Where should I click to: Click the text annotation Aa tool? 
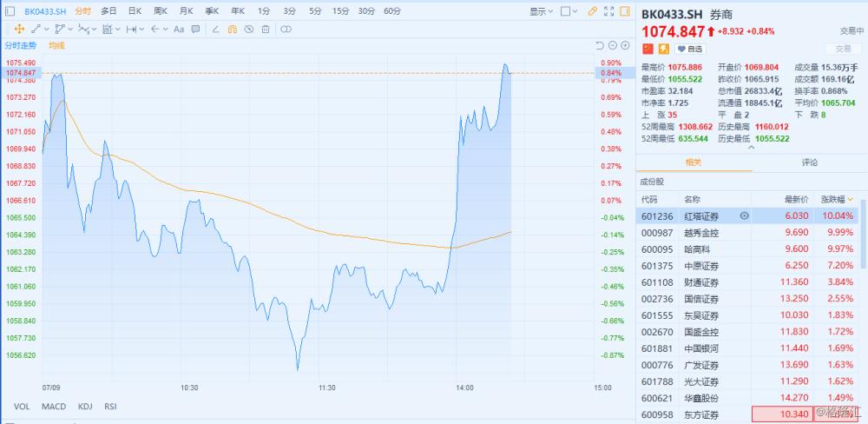180,29
